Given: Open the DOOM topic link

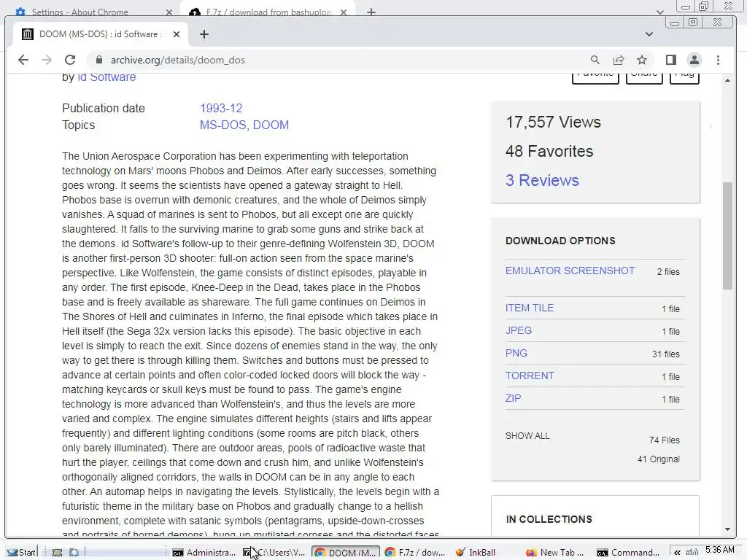Looking at the screenshot, I should pos(271,125).
